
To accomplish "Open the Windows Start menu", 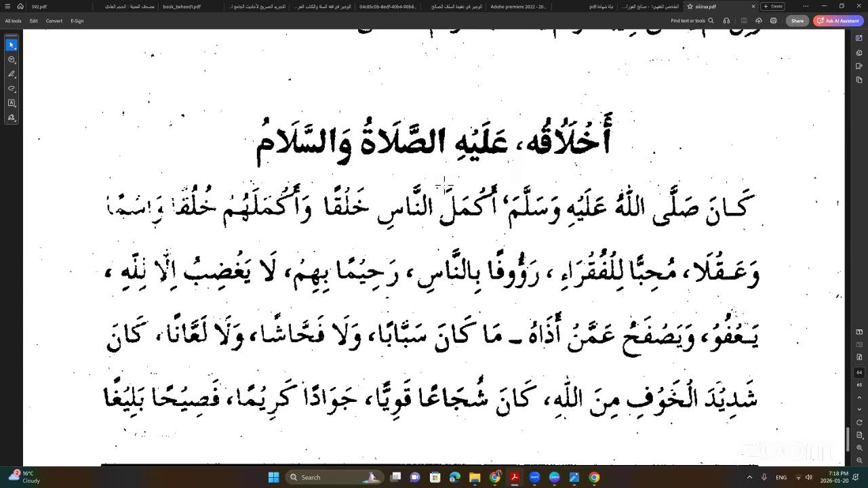I will (274, 477).
